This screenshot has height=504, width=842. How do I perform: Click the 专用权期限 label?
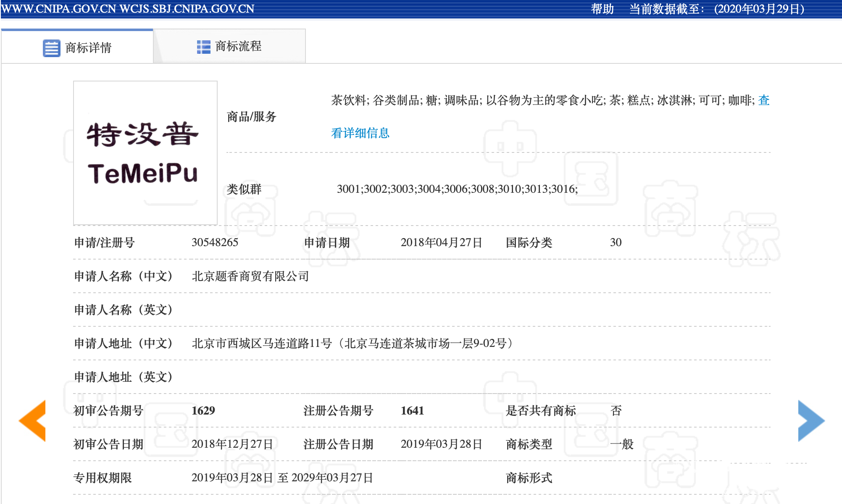[x=103, y=478]
